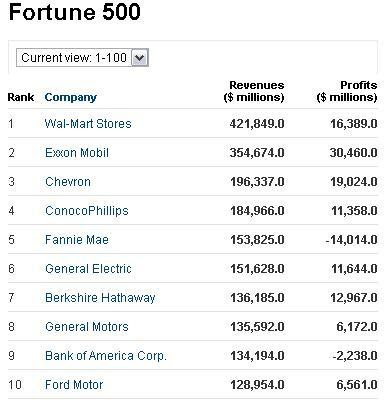
Task: Open the Current view 1-100 dropdown arrow
Action: point(139,58)
